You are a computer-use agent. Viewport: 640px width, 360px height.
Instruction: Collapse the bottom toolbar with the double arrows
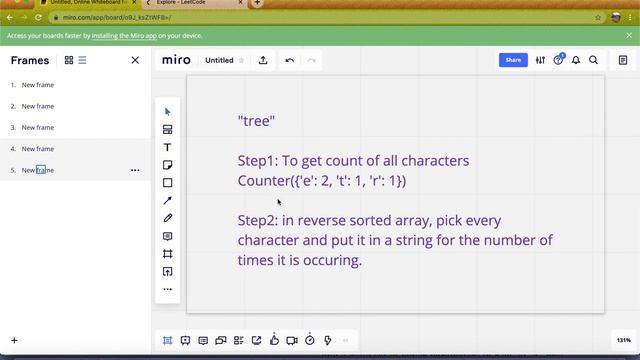(346, 340)
